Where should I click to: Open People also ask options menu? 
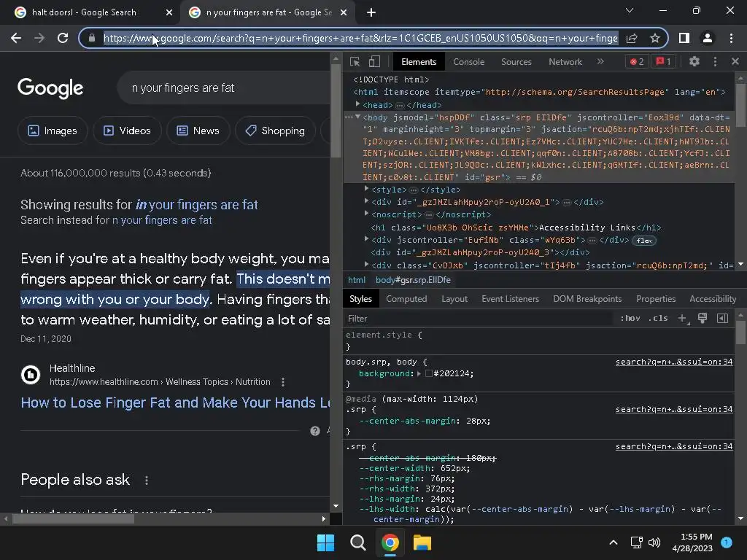[x=146, y=481]
